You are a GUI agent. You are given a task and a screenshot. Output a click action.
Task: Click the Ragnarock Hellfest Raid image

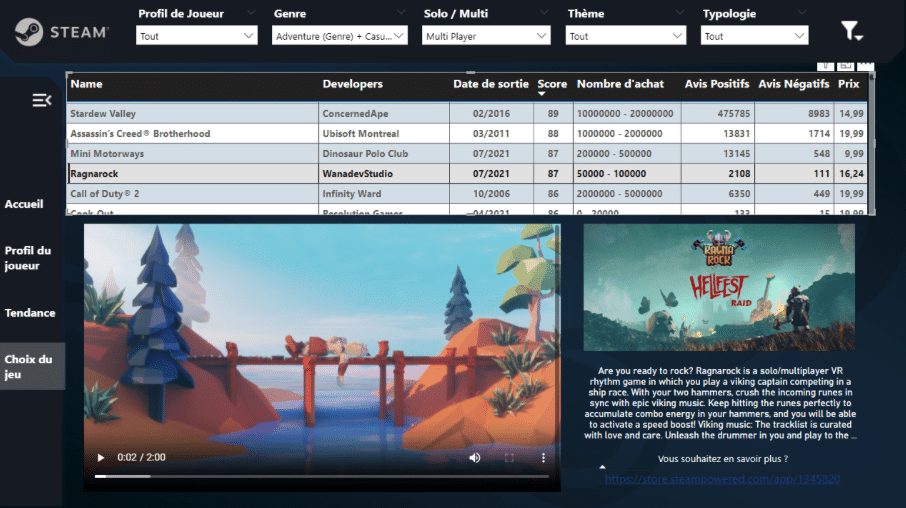(x=719, y=288)
